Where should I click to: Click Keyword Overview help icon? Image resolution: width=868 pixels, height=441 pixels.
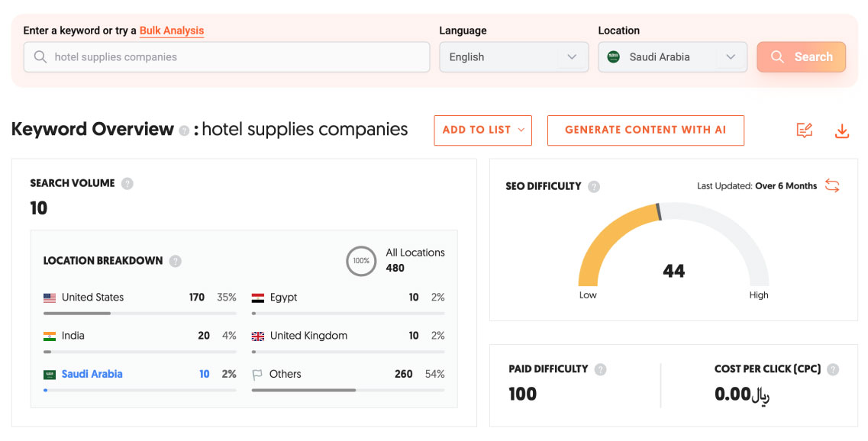184,131
